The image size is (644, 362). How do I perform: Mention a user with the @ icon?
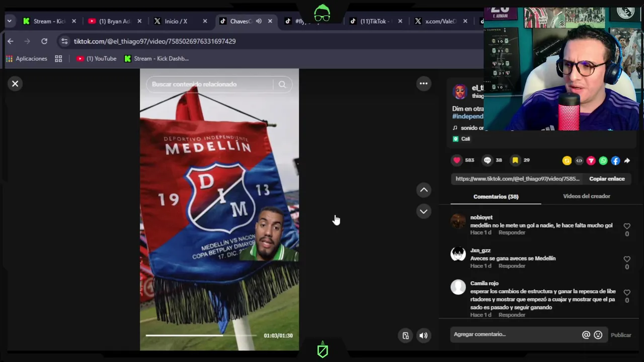[x=586, y=335]
